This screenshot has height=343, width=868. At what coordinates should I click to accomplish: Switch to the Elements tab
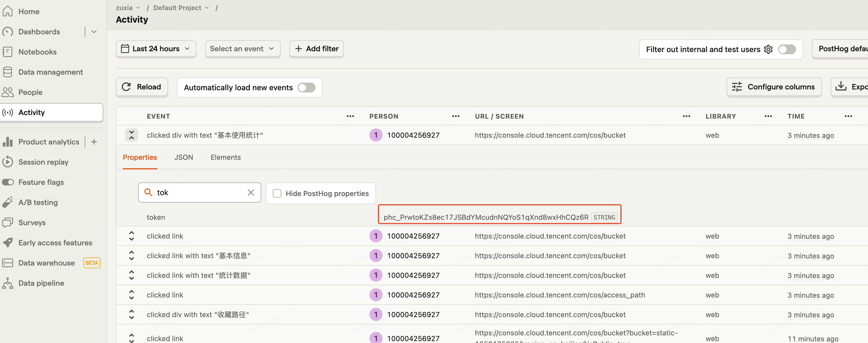[x=225, y=158]
